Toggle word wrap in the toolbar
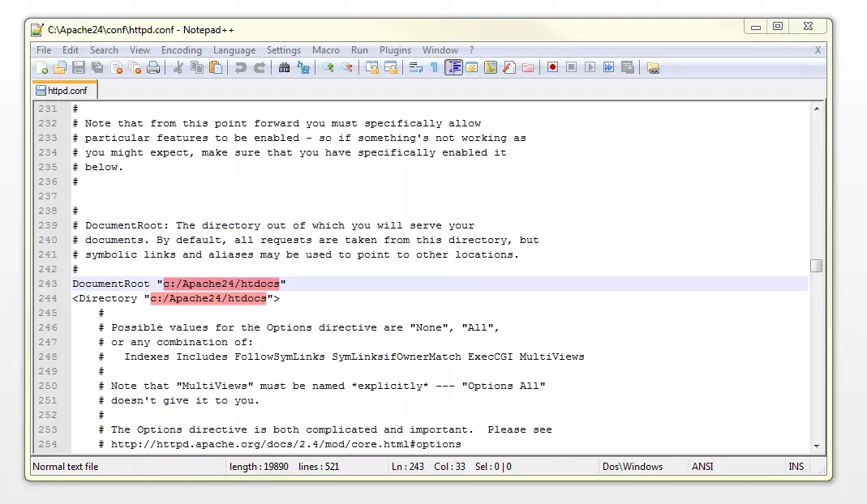This screenshot has width=867, height=504. 415,68
